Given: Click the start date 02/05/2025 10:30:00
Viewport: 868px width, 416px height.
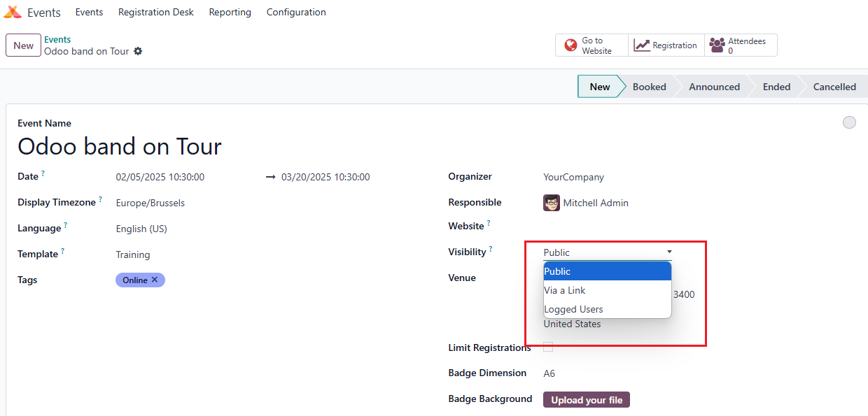Looking at the screenshot, I should [160, 177].
